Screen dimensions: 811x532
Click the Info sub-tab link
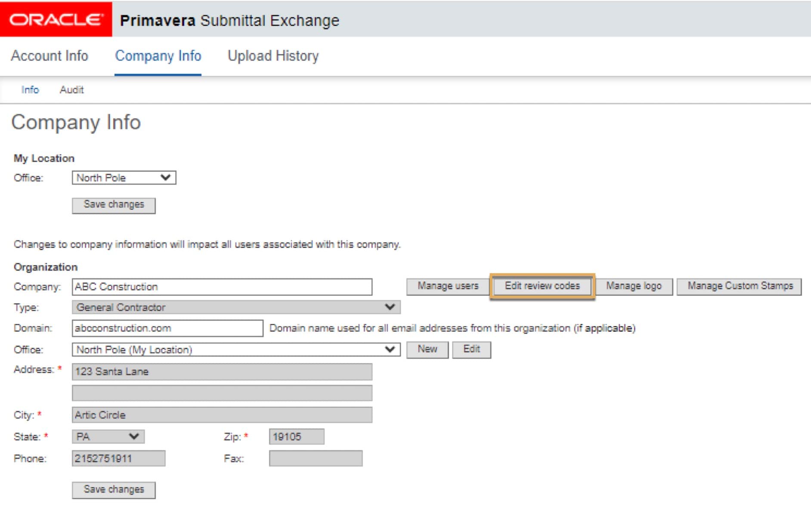tap(30, 90)
